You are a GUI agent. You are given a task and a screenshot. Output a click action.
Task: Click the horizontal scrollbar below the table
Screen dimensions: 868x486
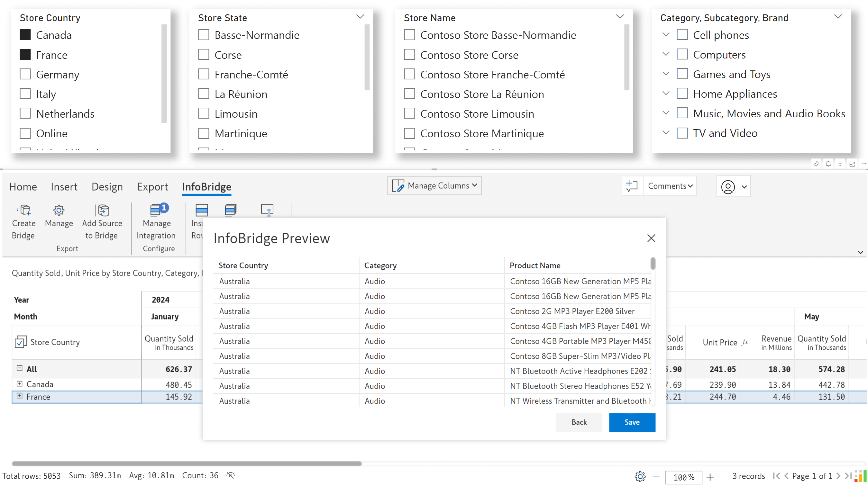tap(187, 464)
